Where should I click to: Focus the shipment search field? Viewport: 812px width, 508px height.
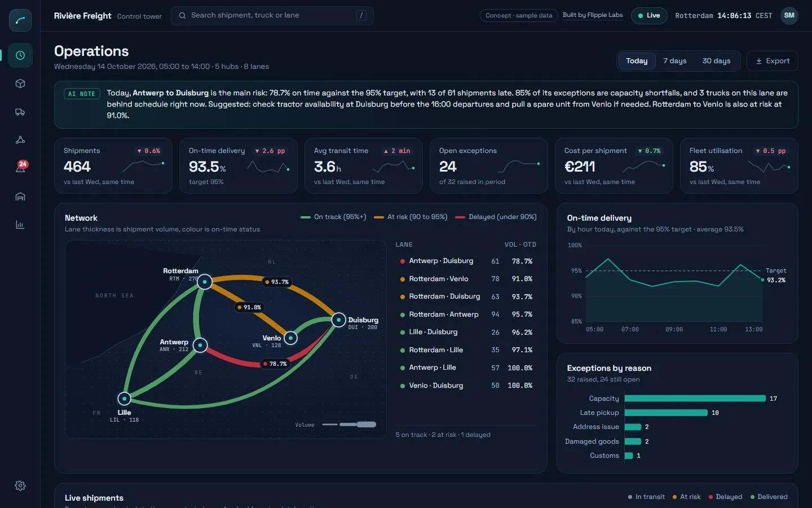tap(272, 16)
